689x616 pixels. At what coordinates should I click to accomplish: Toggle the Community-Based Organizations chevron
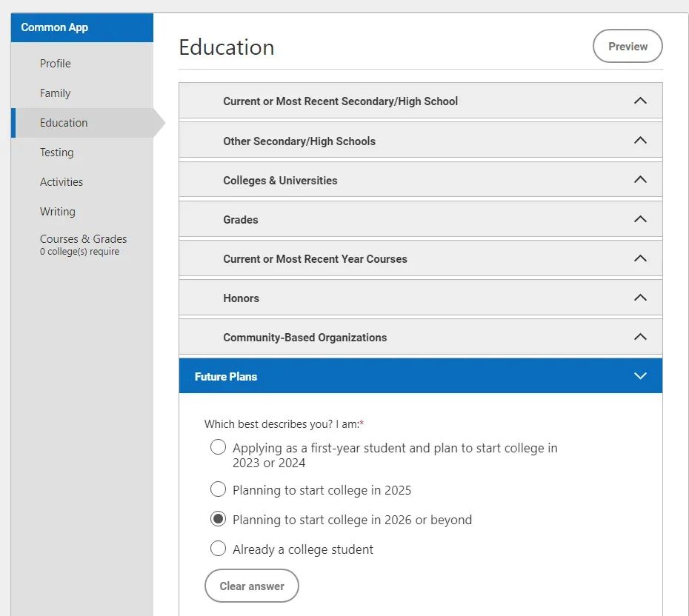pyautogui.click(x=640, y=337)
